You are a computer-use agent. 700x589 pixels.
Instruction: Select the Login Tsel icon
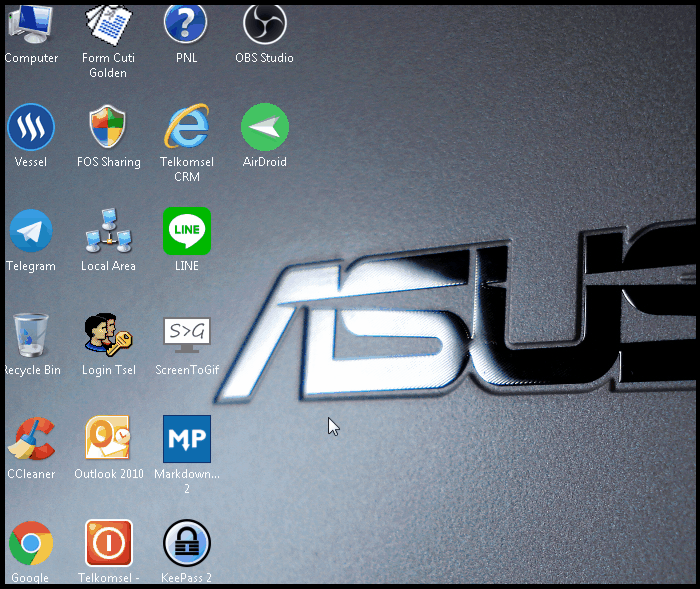pos(108,334)
